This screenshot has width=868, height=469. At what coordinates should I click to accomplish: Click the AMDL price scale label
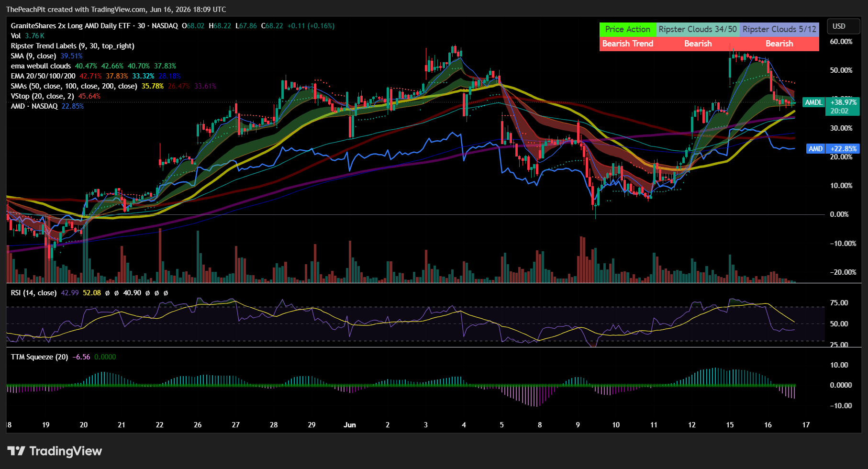[x=813, y=102]
